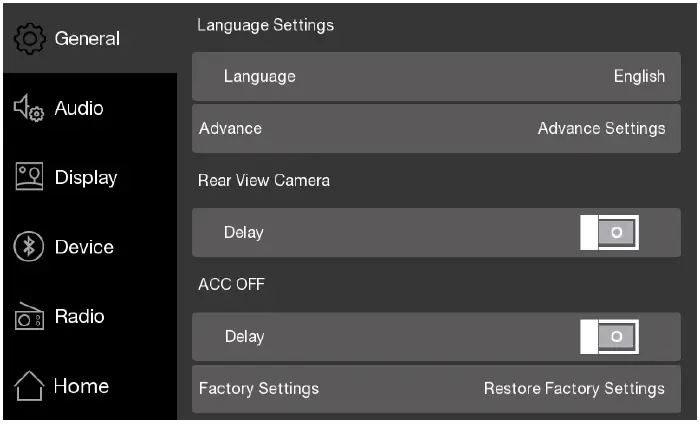Switch to the Display settings tab
This screenshot has width=700, height=424.
click(86, 178)
